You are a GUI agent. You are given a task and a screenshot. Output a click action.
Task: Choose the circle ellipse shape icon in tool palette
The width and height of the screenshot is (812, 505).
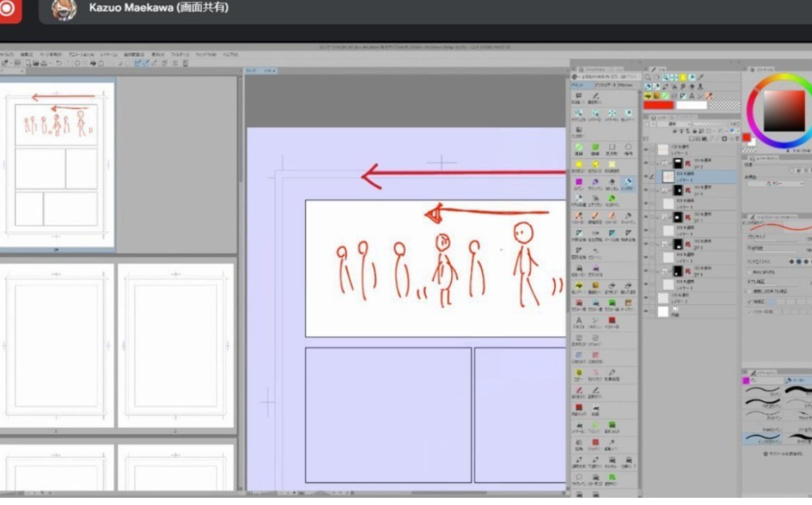coord(628,147)
